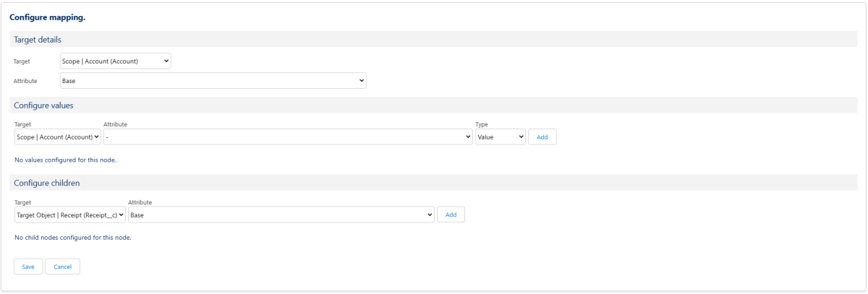
Task: Click the Attribute label in Target details
Action: pyautogui.click(x=26, y=82)
